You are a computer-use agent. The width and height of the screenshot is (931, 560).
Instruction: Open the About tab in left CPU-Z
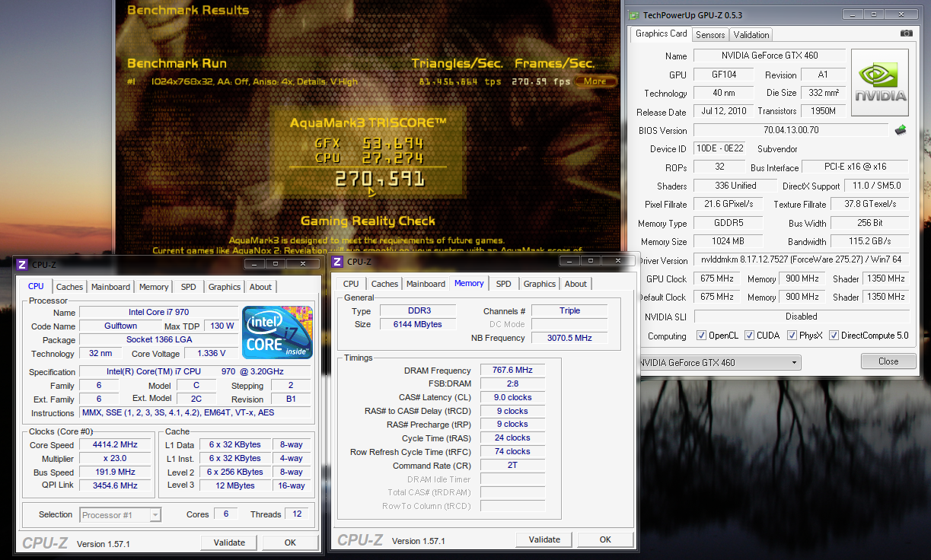260,287
